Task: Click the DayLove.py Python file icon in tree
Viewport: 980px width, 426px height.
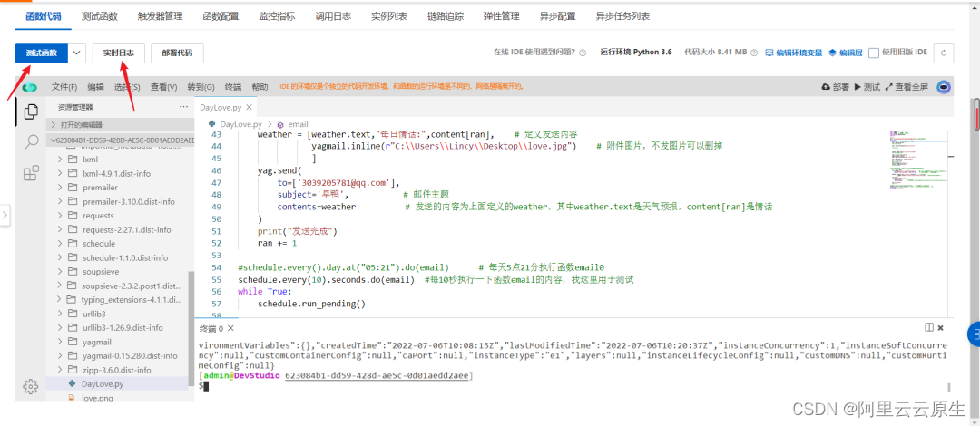Action: pyautogui.click(x=72, y=383)
